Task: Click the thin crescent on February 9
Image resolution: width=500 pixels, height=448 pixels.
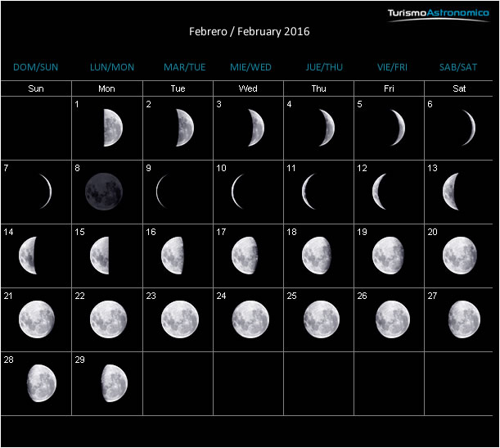Action: tap(162, 191)
